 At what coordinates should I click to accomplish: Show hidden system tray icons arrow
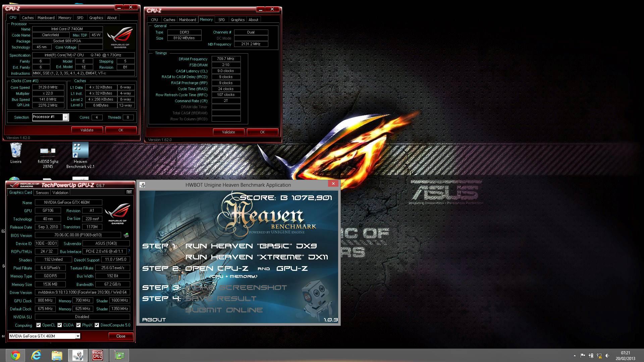[x=575, y=356]
